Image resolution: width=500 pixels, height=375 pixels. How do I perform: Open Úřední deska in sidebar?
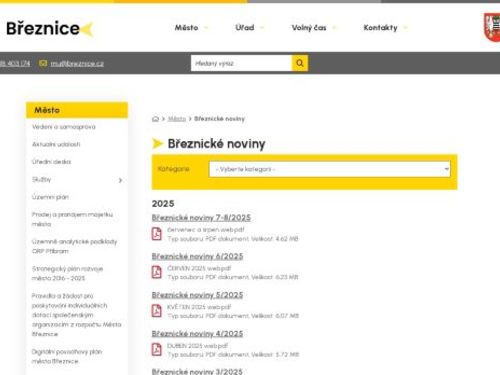(51, 162)
